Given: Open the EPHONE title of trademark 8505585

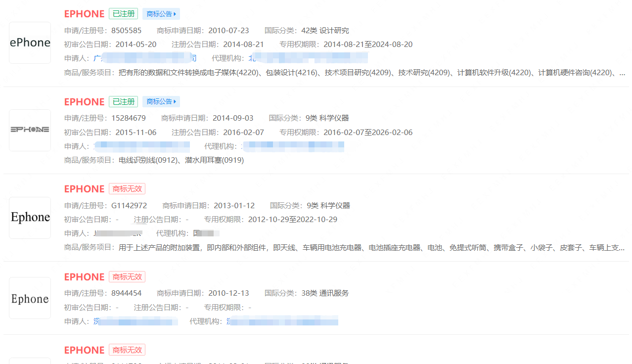Looking at the screenshot, I should coord(85,14).
